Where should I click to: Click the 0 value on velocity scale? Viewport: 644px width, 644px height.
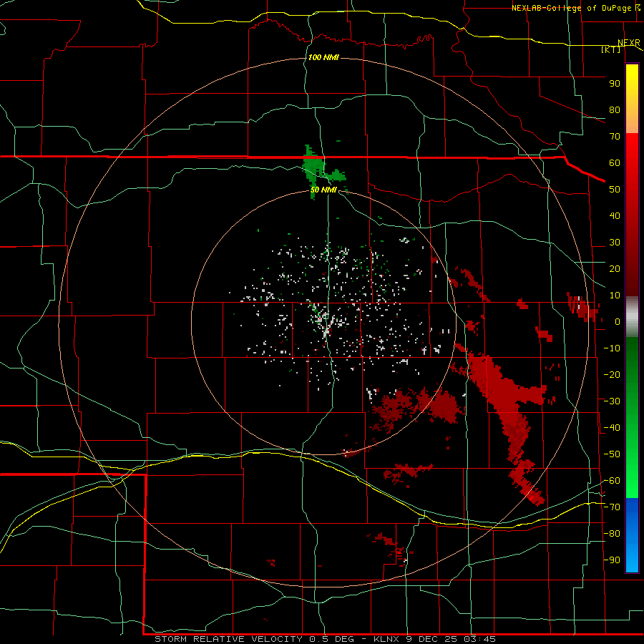click(618, 322)
